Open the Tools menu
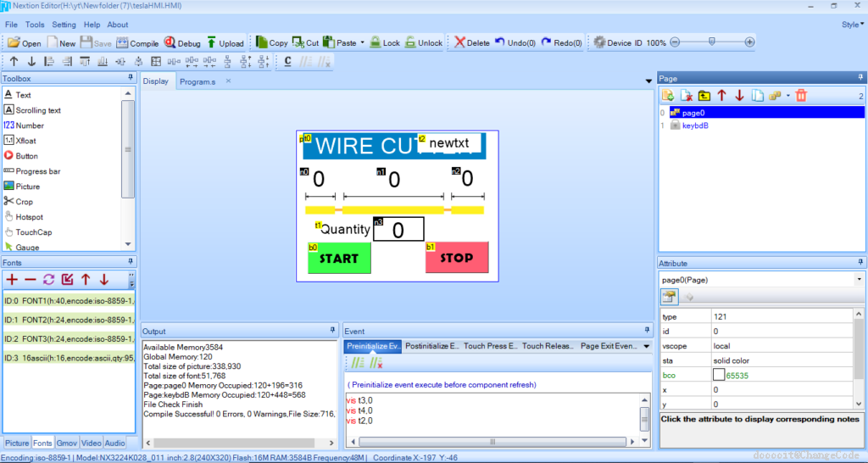The image size is (868, 463). click(x=35, y=25)
